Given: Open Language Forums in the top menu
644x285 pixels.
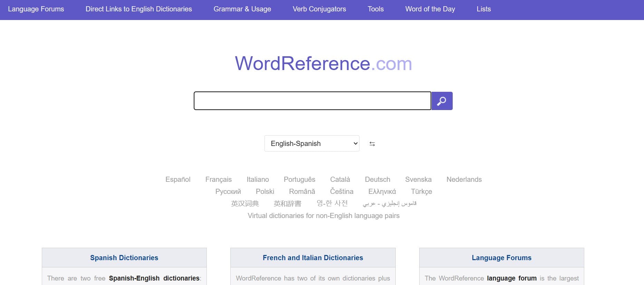Looking at the screenshot, I should pyautogui.click(x=36, y=9).
